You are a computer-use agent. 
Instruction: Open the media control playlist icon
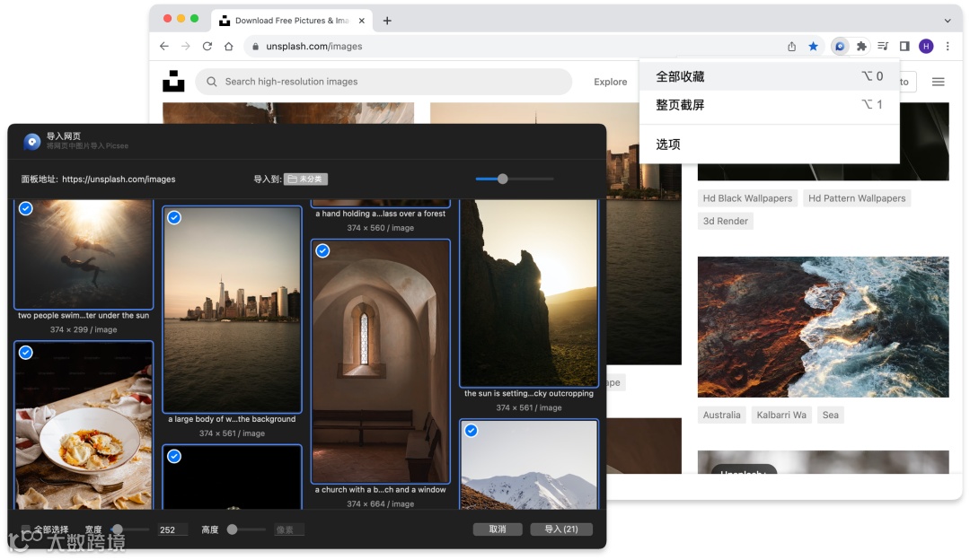point(883,47)
